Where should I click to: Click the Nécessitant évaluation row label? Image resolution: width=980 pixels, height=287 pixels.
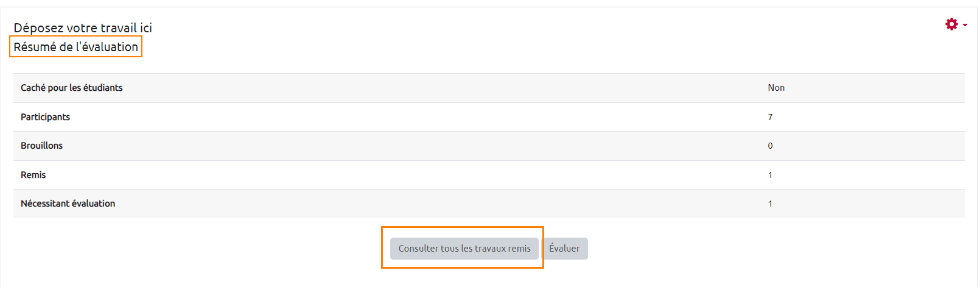point(68,204)
